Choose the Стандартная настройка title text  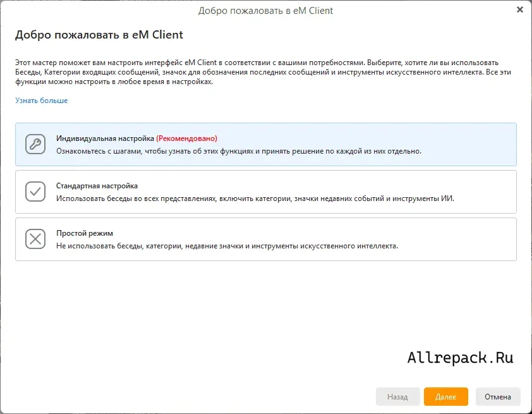click(97, 186)
